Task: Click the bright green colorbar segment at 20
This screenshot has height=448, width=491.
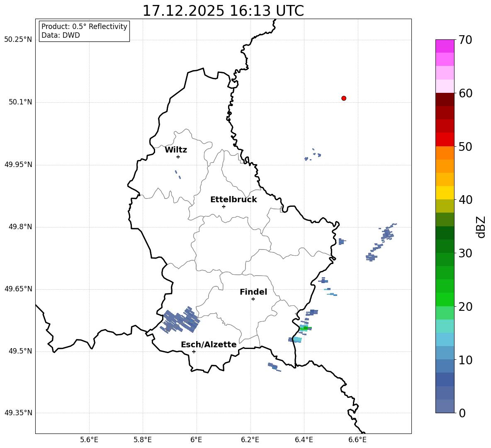Action: click(445, 299)
